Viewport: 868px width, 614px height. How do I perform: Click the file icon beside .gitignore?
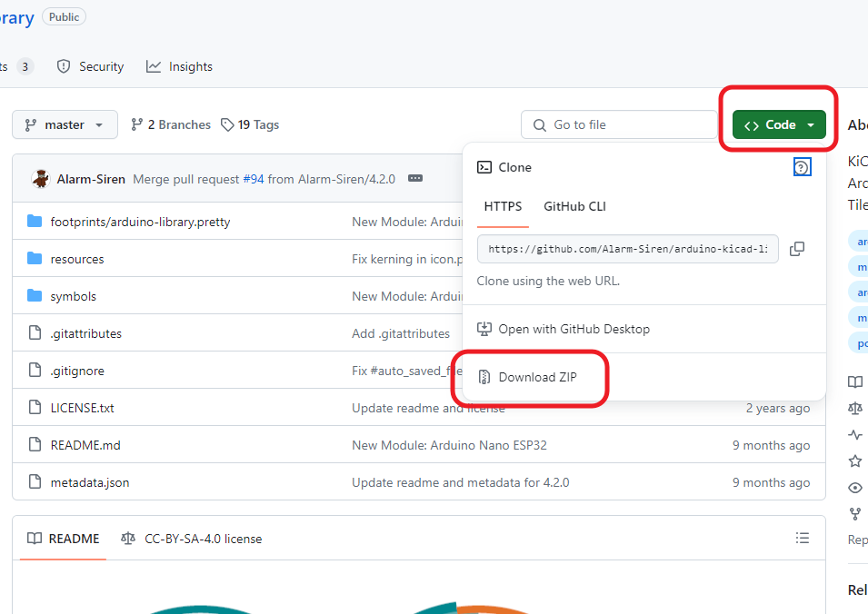click(x=35, y=370)
